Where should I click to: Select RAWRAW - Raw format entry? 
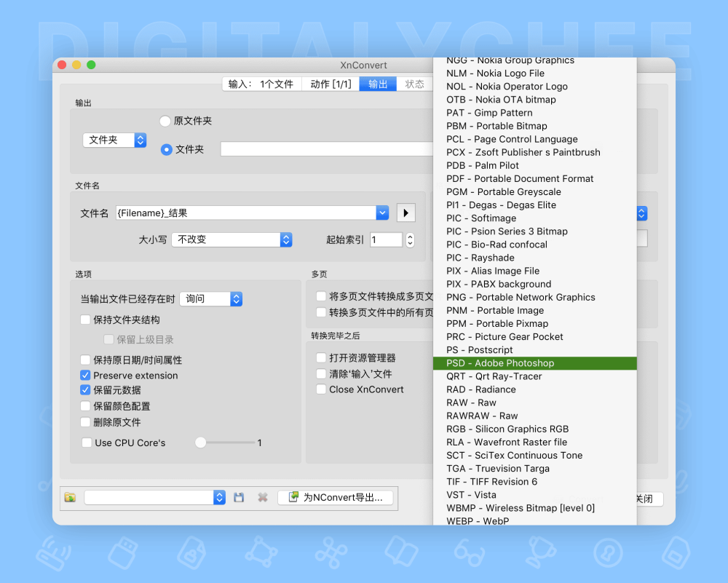coord(535,416)
